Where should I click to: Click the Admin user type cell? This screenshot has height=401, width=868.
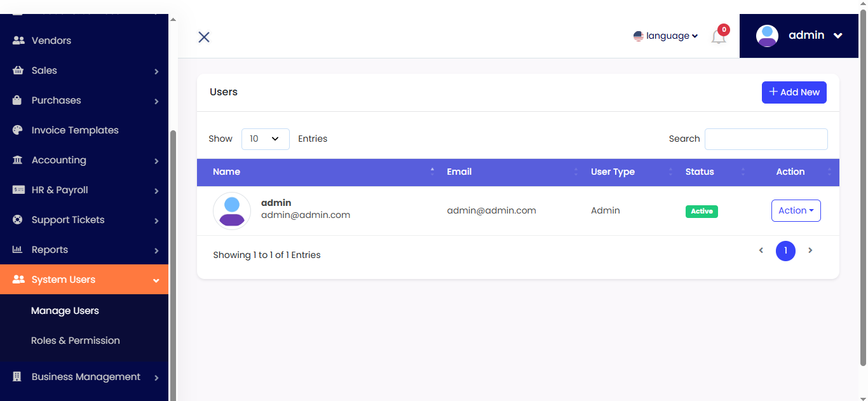(x=606, y=210)
